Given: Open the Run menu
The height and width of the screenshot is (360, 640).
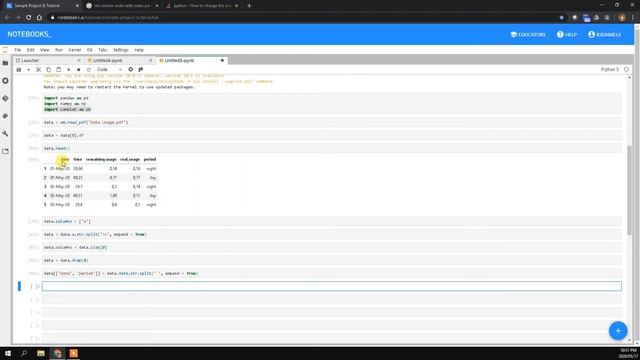Looking at the screenshot, I should click(59, 50).
